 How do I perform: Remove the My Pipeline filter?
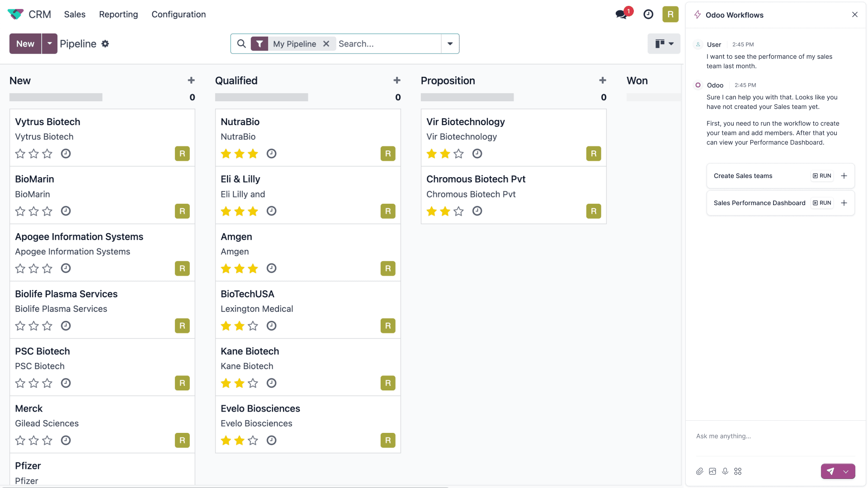pos(326,44)
